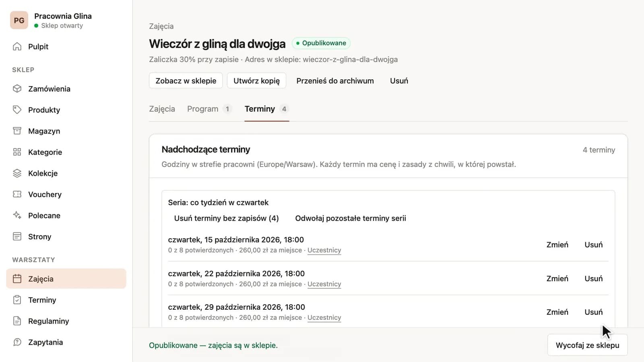Select Zajęcia in the Warsztaty sidebar

click(x=66, y=279)
